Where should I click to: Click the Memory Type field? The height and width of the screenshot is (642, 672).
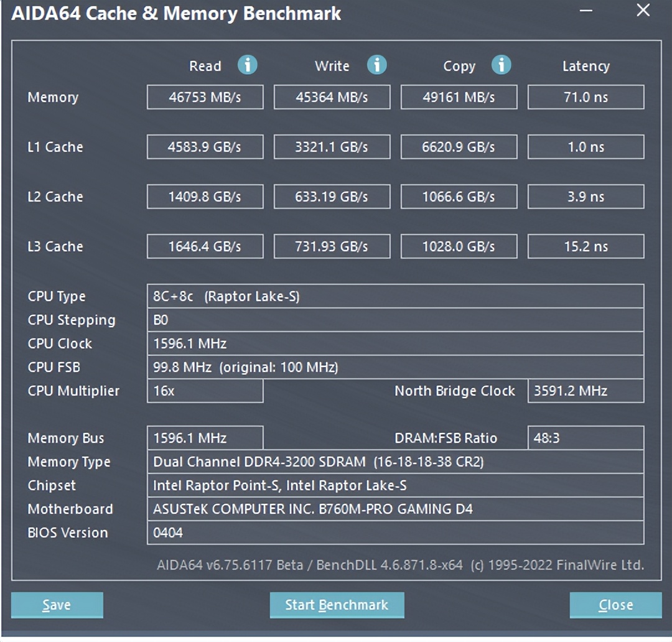click(395, 462)
